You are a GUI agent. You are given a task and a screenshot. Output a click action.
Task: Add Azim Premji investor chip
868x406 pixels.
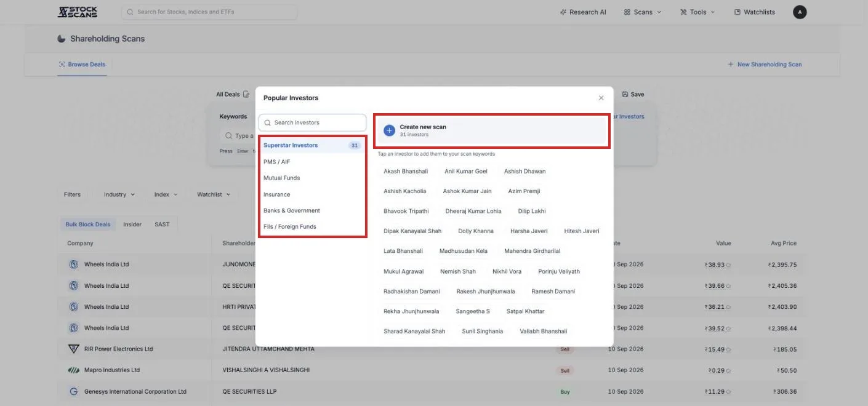(524, 191)
